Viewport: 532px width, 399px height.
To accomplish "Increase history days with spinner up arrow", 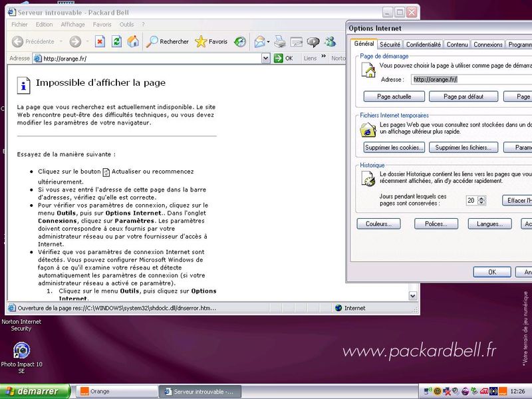I will (481, 198).
